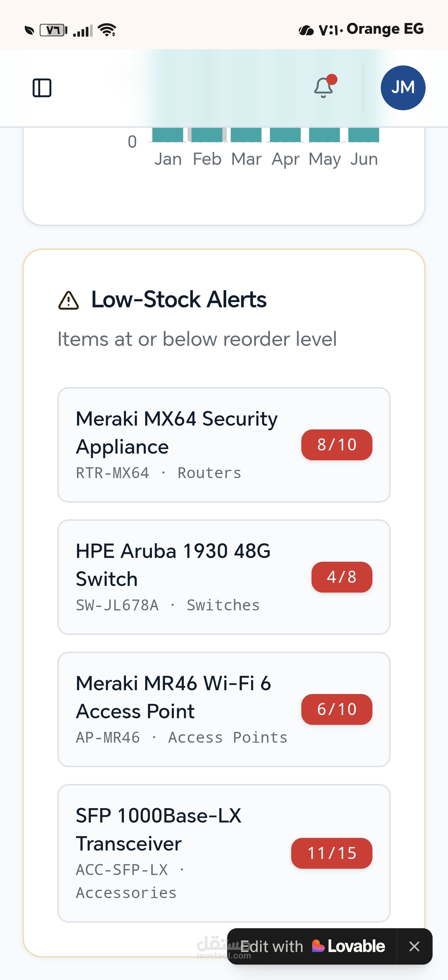Click the 4/8 stock badge

pyautogui.click(x=342, y=577)
